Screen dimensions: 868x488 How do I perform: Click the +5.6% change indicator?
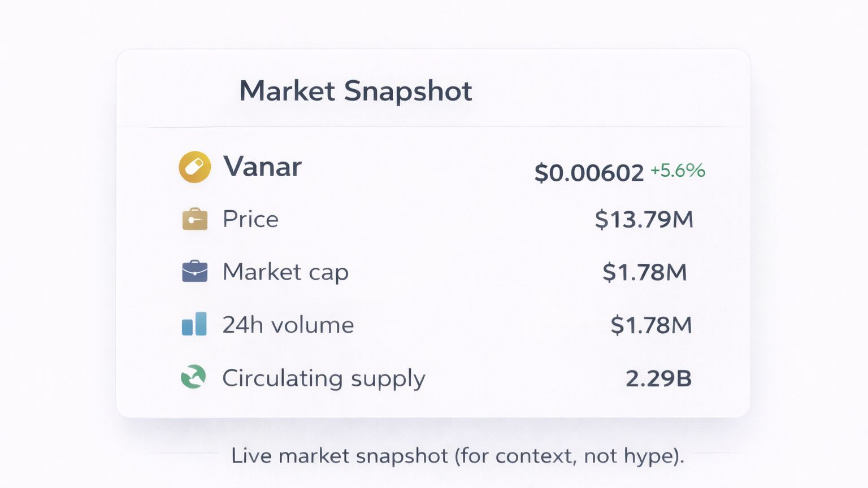[x=678, y=170]
